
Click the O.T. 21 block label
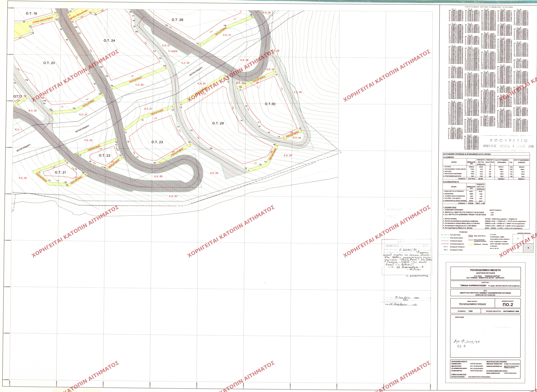pyautogui.click(x=60, y=172)
